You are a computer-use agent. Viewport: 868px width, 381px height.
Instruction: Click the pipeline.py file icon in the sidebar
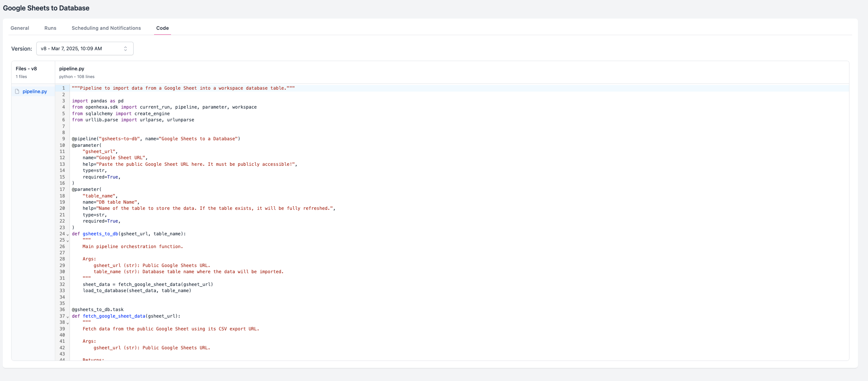(x=17, y=91)
